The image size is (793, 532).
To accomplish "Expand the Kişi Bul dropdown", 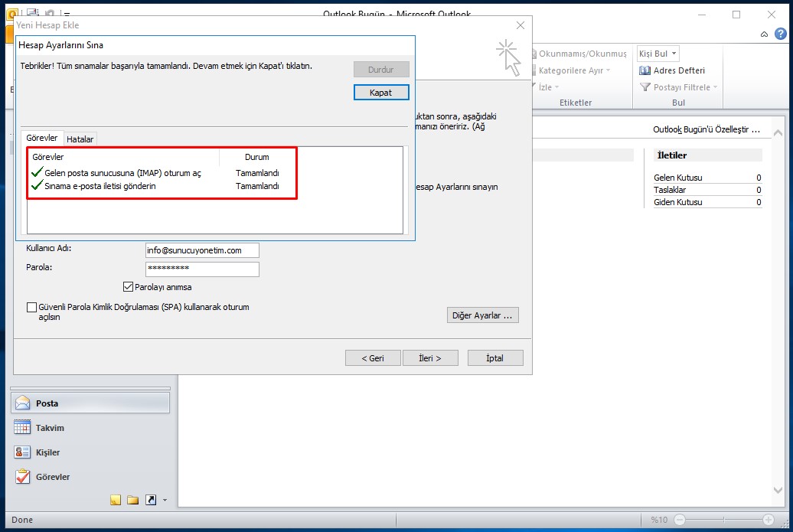I will click(674, 54).
